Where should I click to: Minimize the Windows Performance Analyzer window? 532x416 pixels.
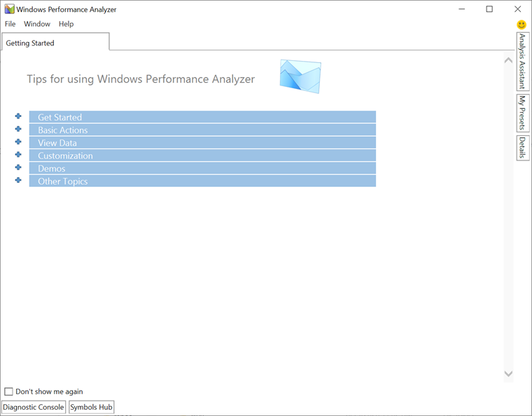[x=462, y=9]
